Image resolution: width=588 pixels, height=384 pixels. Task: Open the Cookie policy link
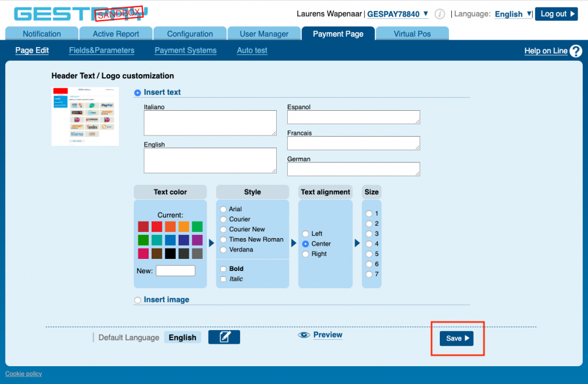coord(24,374)
